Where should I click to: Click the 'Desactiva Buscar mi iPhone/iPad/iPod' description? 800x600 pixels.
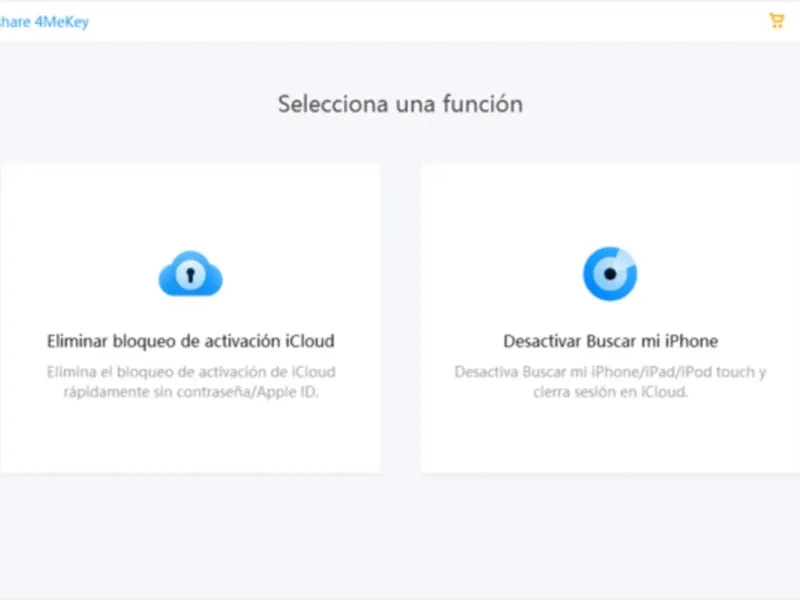611,382
